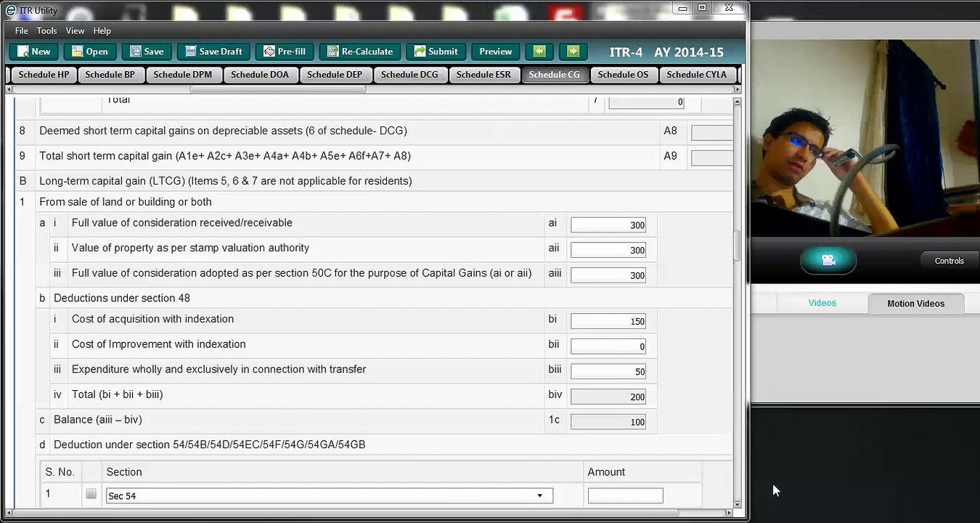
Task: Switch to Schedule ESR tab
Action: (x=483, y=75)
